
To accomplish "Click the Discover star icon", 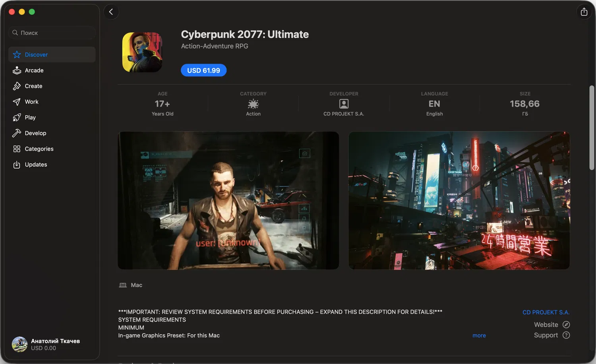I will (17, 54).
